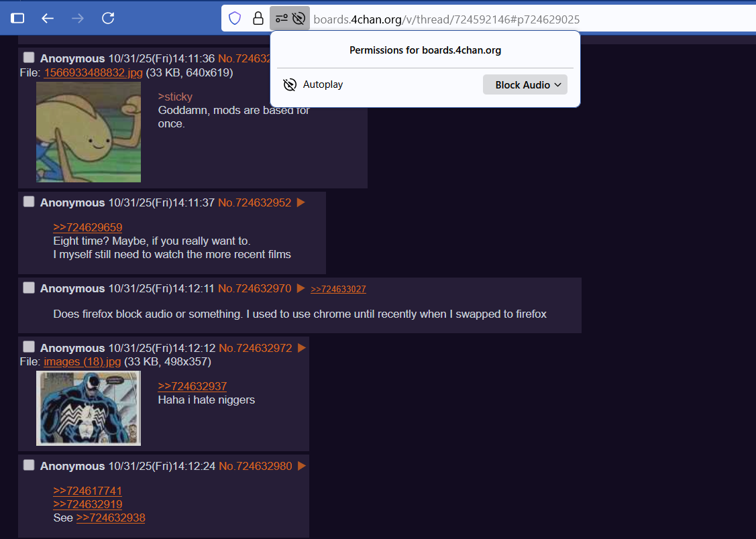Tick the checkbox for the 14:11:36 post

29,58
